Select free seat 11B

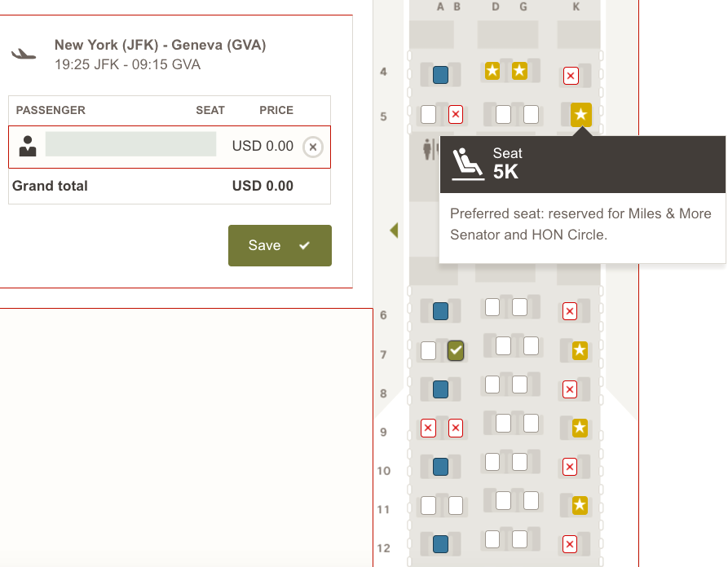tap(456, 505)
